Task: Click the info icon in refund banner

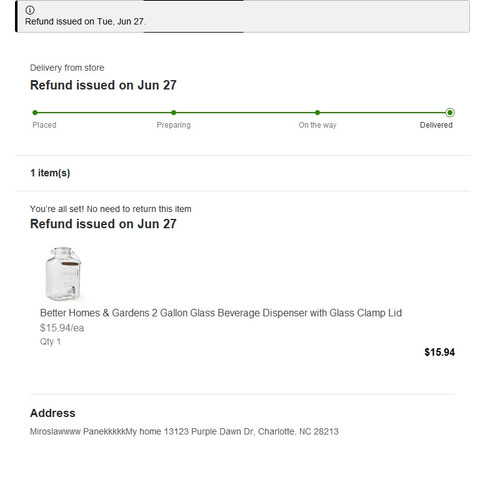Action: (x=30, y=10)
